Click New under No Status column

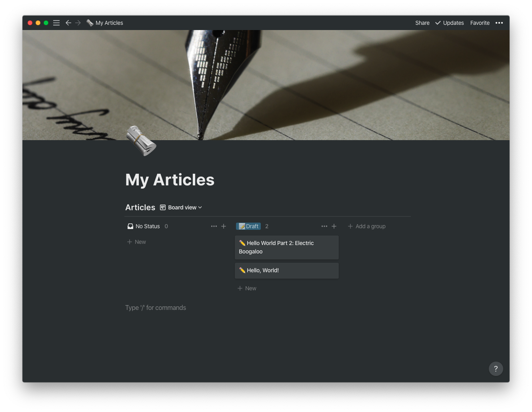(136, 242)
